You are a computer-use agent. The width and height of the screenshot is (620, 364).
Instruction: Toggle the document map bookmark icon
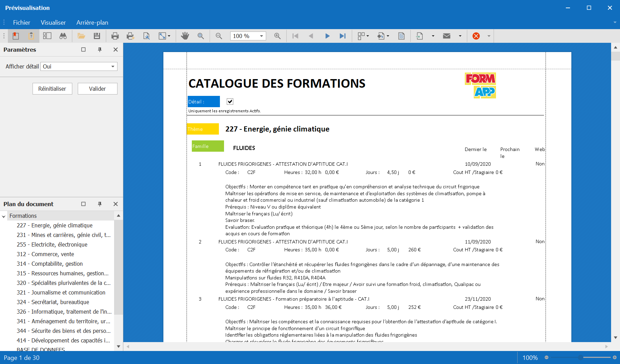click(x=16, y=36)
